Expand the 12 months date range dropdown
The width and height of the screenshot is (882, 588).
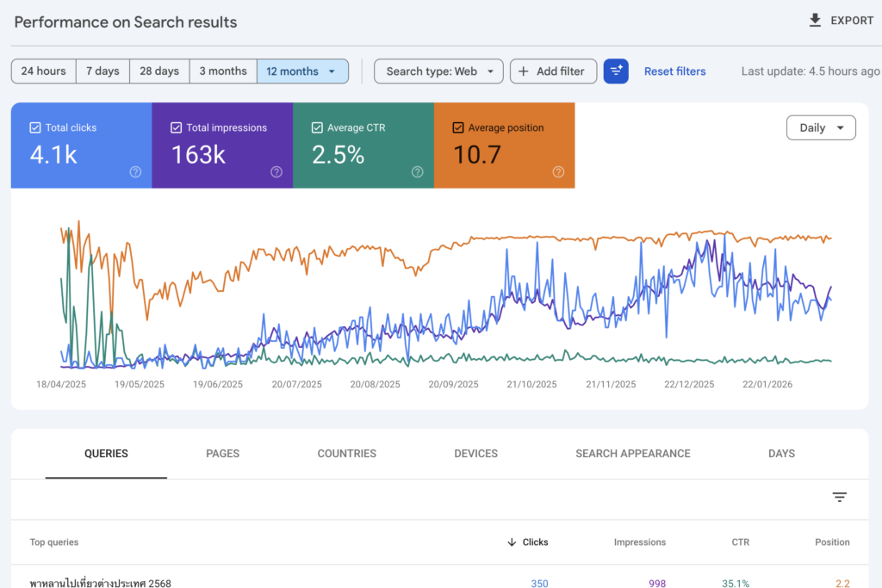pyautogui.click(x=332, y=71)
